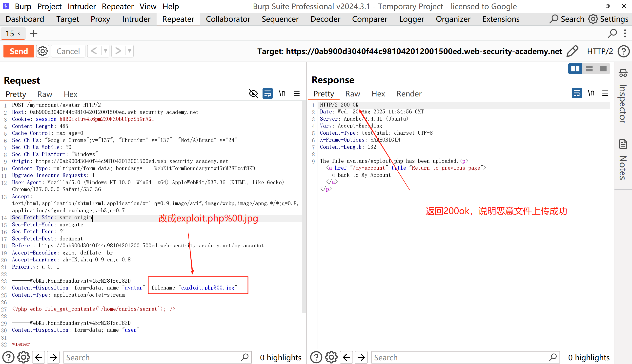Expand history back dropdown arrow

105,51
